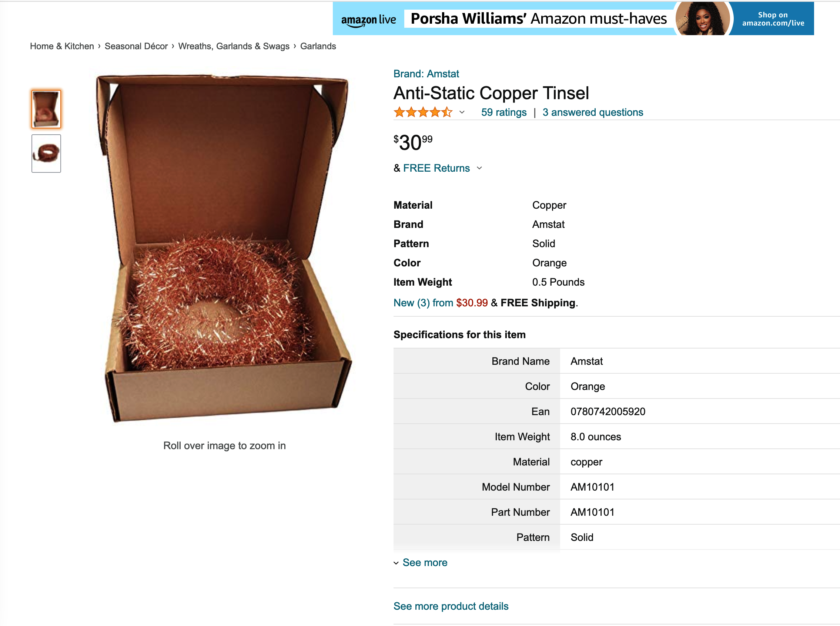Open the rating breakdown chevron beside stars
Viewport: 840px width, 626px height.
(x=462, y=112)
